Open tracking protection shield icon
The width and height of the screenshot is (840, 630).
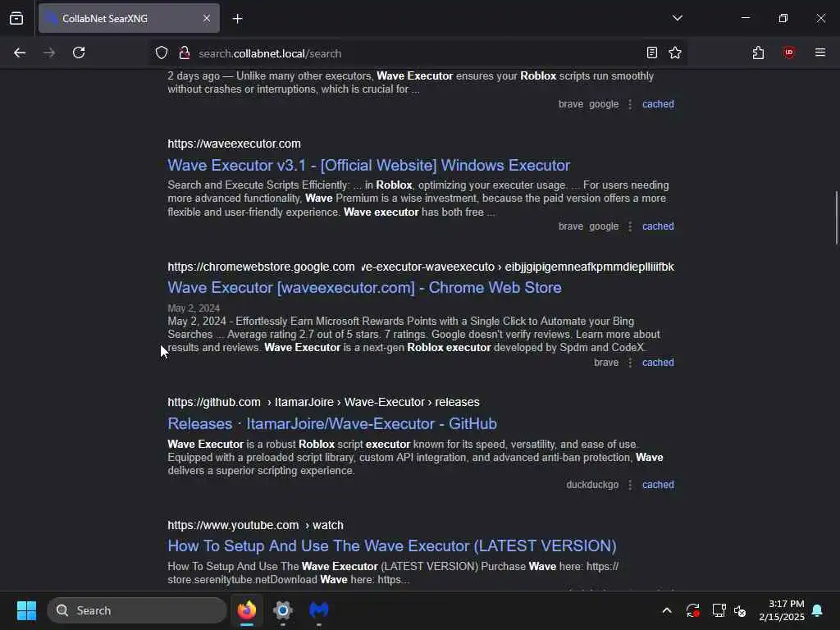click(162, 53)
